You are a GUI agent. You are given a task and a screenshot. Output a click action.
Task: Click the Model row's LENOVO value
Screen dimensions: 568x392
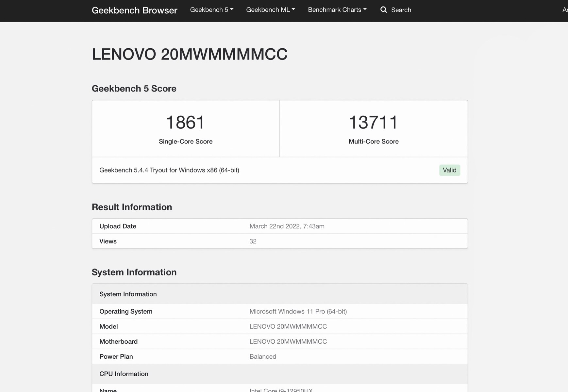click(288, 327)
